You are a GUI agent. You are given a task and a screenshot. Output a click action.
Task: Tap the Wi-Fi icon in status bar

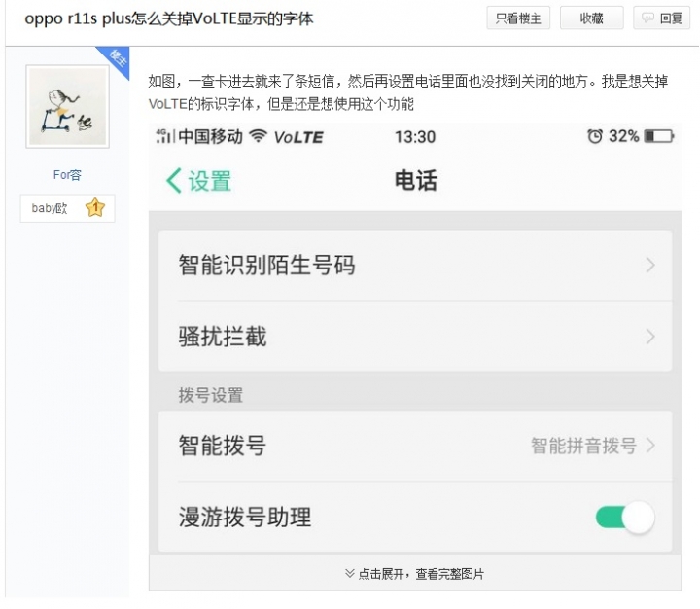click(x=258, y=135)
